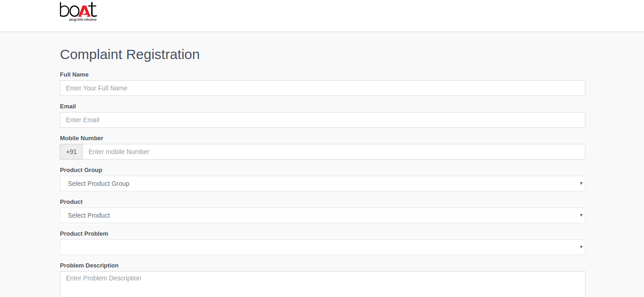
Task: Click the 'plug into nirvana' tagline under the logo
Action: tap(83, 19)
